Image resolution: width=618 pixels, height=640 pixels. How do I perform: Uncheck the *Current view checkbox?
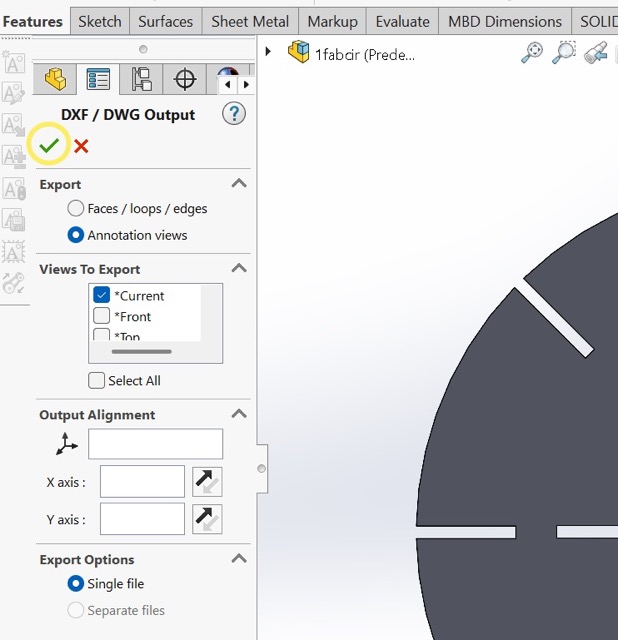click(101, 295)
